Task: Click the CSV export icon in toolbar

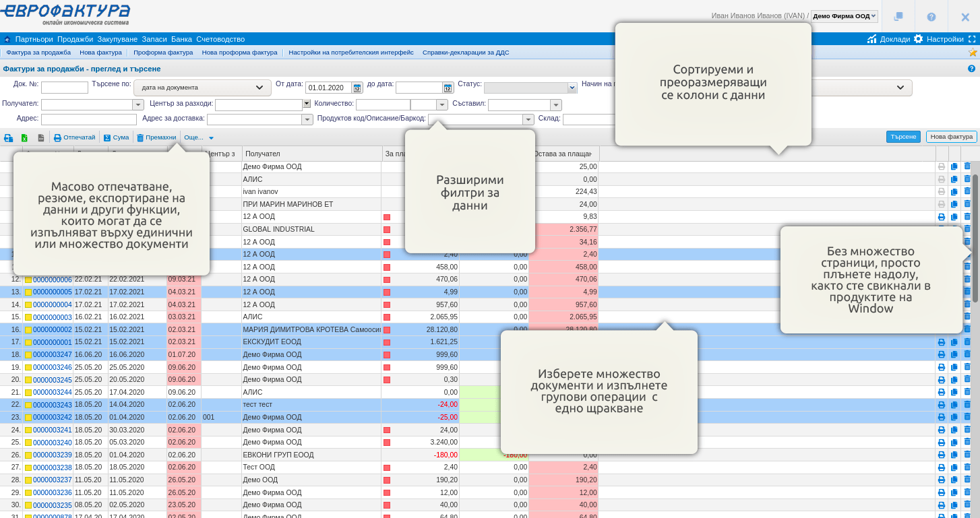Action: pos(41,137)
